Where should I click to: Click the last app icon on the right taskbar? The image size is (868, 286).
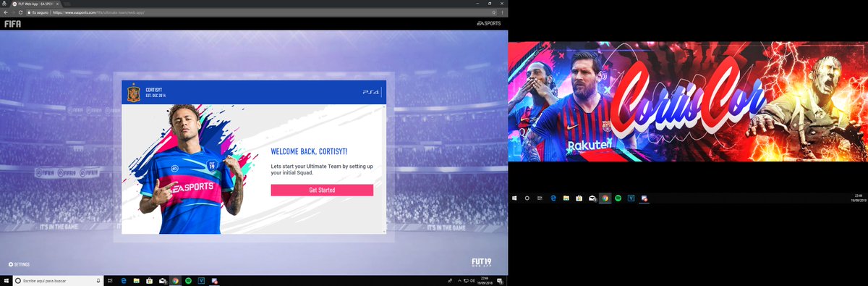(644, 198)
